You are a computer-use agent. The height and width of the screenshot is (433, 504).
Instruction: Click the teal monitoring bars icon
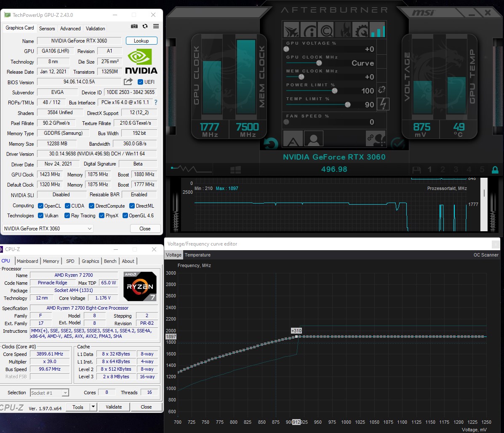(378, 30)
